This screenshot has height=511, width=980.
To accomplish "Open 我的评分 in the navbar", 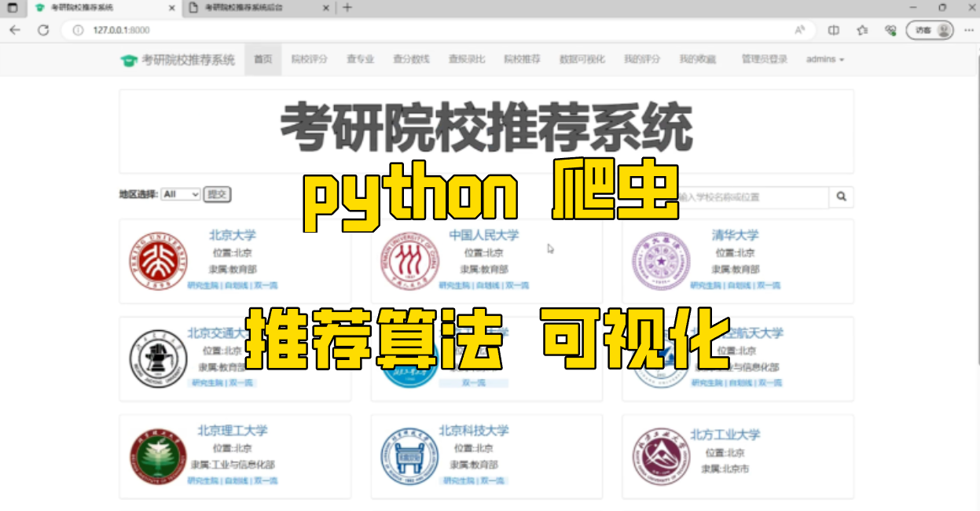I will (642, 60).
